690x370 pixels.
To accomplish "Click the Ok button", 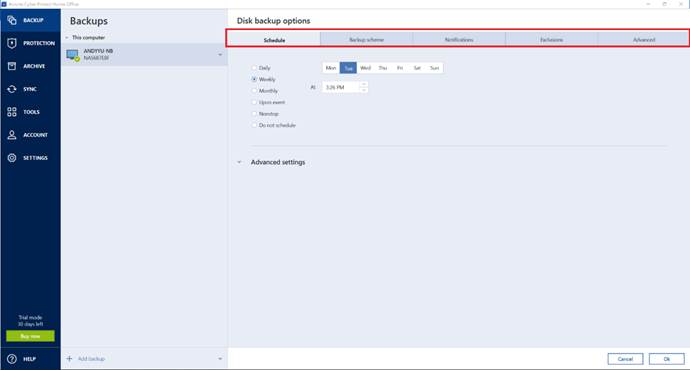I will pyautogui.click(x=667, y=359).
